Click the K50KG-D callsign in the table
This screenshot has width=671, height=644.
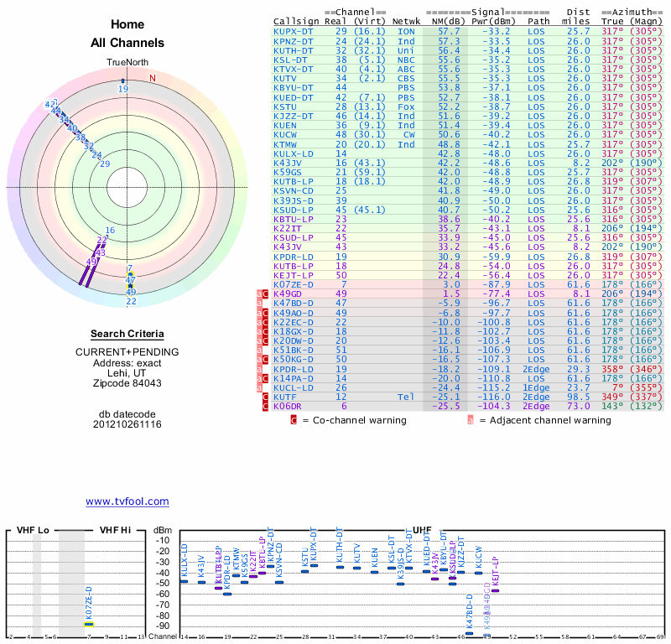293,360
